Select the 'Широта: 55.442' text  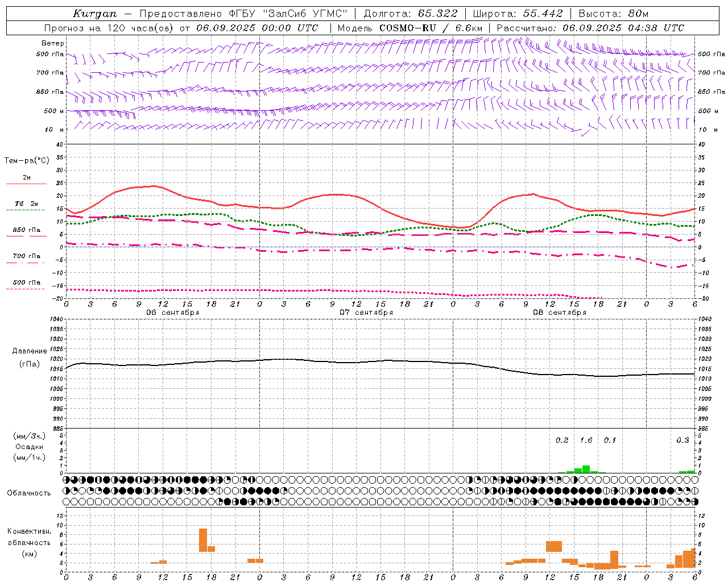pos(518,14)
